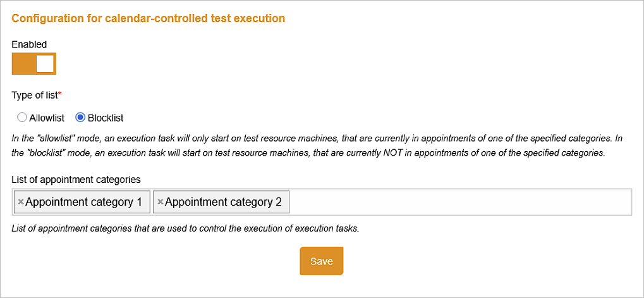Click empty space in appointment categories field
The height and width of the screenshot is (298, 644).
460,202
